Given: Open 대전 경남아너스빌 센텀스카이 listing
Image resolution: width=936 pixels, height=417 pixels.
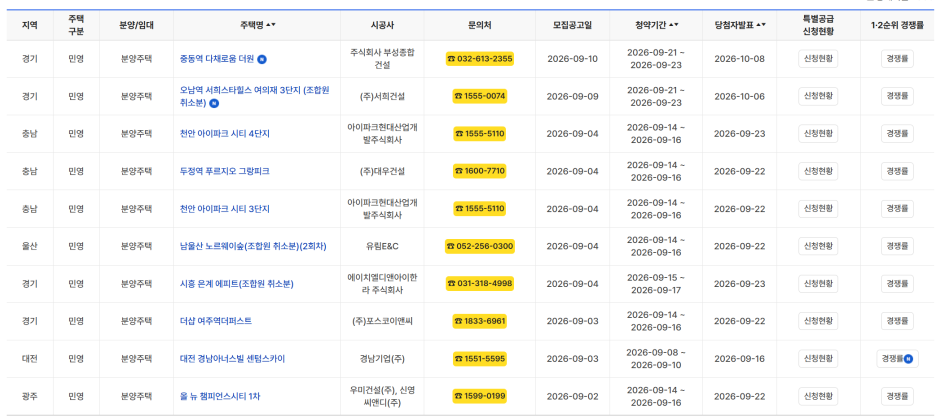Looking at the screenshot, I should 232,359.
